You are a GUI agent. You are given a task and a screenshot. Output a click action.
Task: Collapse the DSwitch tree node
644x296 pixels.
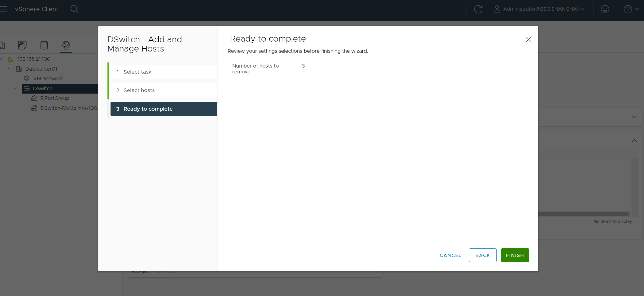coord(16,88)
